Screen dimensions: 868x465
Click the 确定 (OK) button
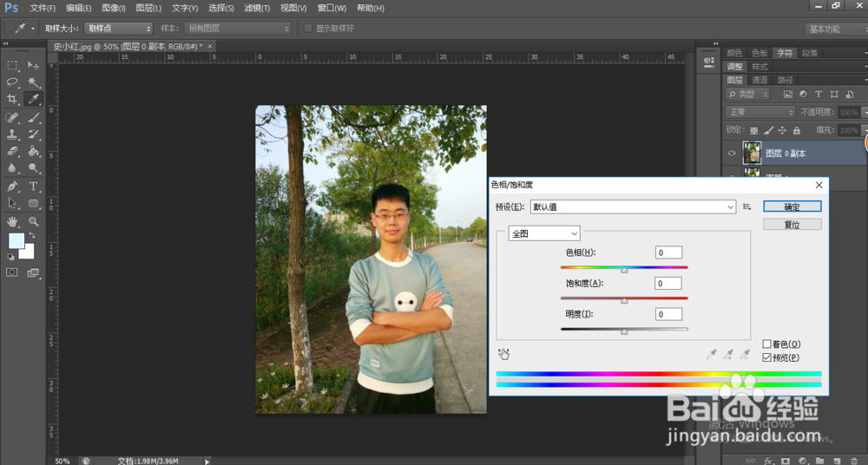(x=792, y=206)
